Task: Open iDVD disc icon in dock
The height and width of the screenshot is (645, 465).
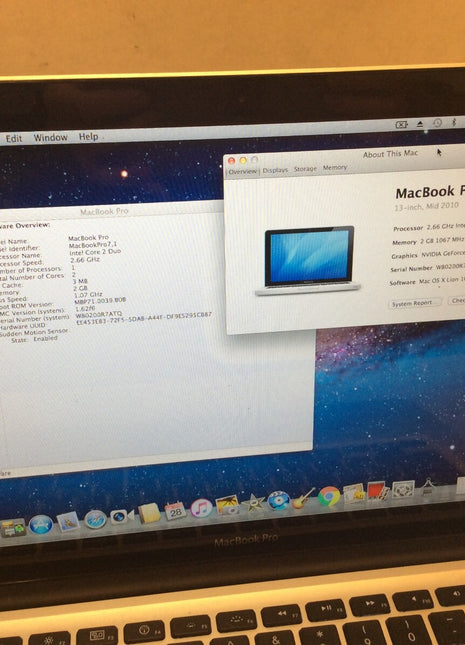Action: point(278,501)
